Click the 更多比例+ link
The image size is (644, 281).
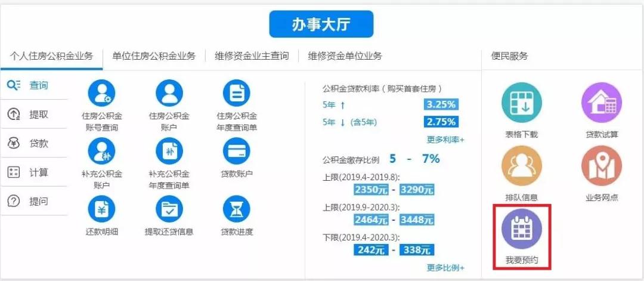click(x=445, y=268)
